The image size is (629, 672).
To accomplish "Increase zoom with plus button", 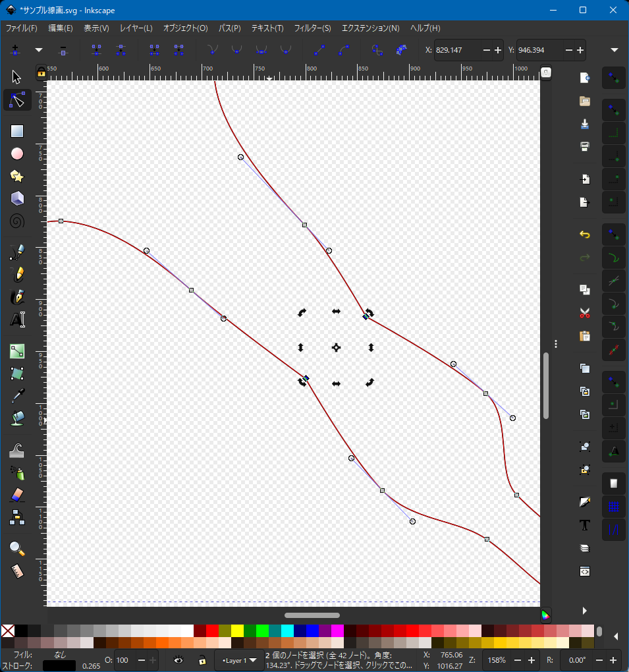I will point(532,660).
